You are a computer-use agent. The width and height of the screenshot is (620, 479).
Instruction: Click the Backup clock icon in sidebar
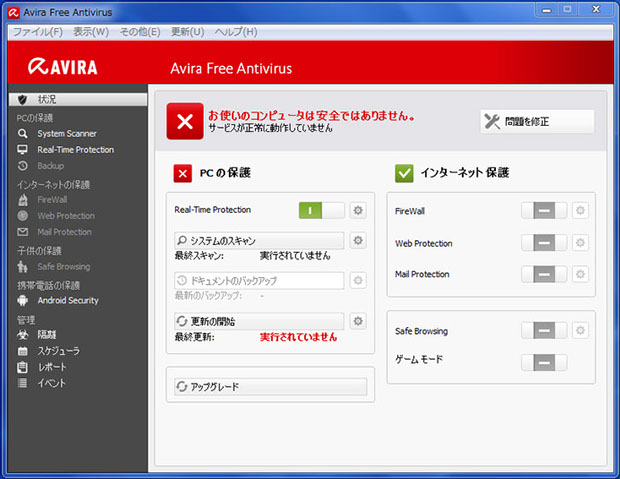tap(23, 166)
